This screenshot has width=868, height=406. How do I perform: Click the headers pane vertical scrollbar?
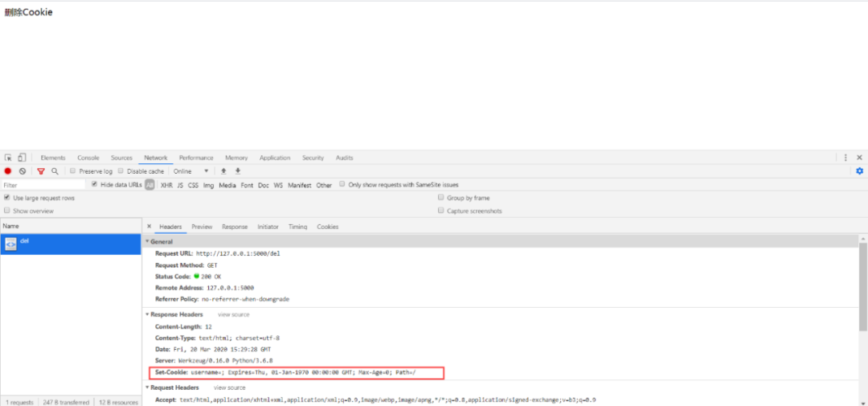click(863, 285)
